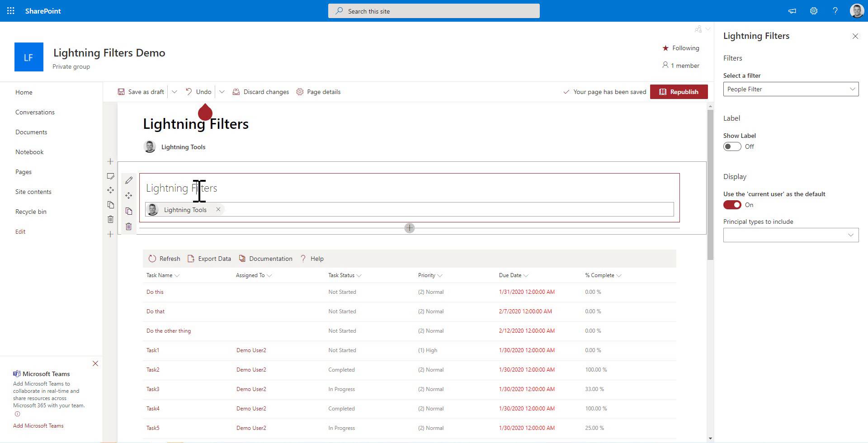Screen dimensions: 868x443
Task: Click Save as draft
Action: (x=141, y=92)
